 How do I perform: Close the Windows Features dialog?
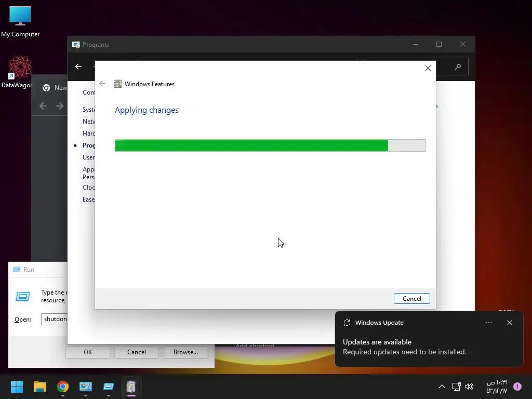(428, 68)
